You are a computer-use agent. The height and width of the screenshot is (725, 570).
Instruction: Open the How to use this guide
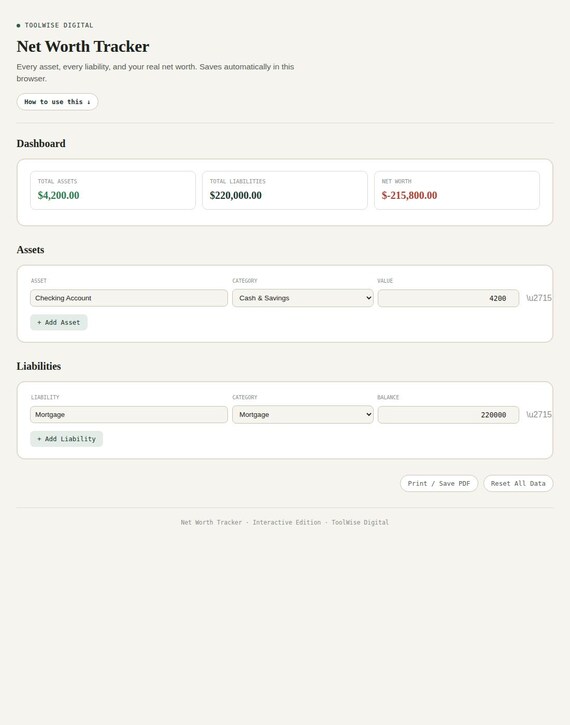[57, 102]
